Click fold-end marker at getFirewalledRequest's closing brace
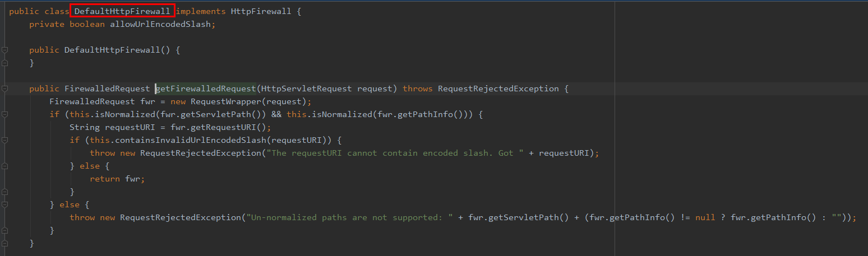This screenshot has height=256, width=868. [x=5, y=243]
